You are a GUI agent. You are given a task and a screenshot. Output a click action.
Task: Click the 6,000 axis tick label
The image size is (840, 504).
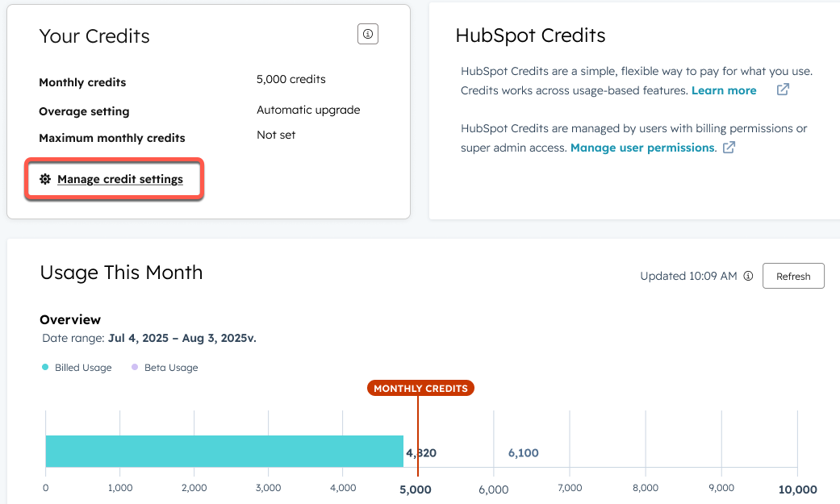[493, 489]
